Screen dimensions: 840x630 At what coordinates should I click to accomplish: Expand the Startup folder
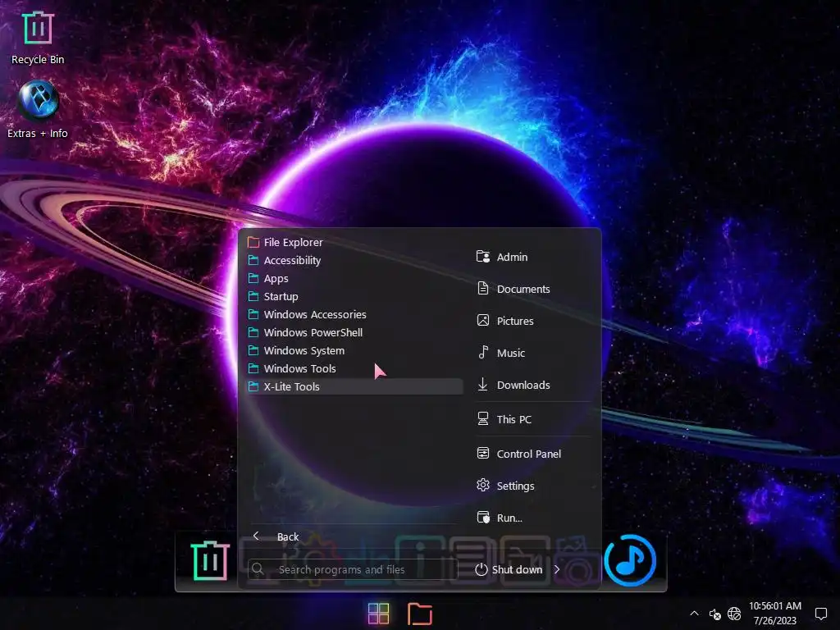click(x=354, y=296)
